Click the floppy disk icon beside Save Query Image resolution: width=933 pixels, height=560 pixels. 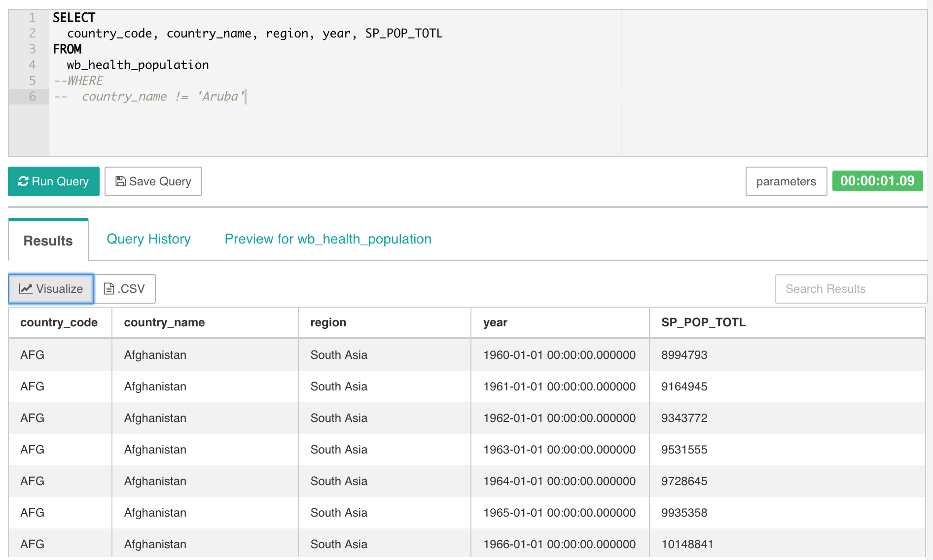[x=120, y=181]
